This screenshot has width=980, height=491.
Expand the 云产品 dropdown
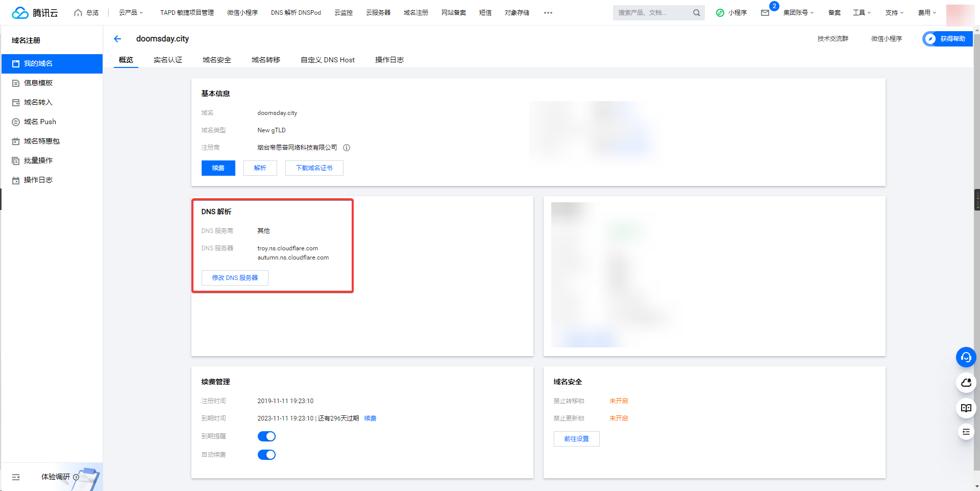[x=131, y=13]
